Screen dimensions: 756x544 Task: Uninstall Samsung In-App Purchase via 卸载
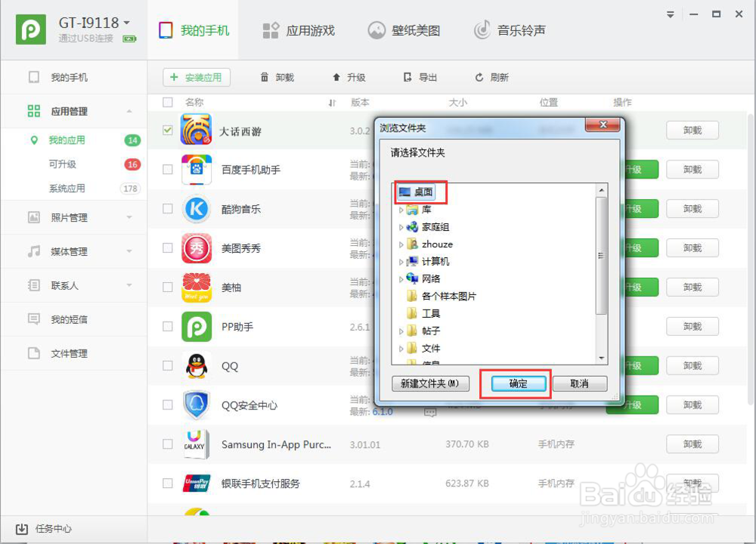click(x=692, y=444)
